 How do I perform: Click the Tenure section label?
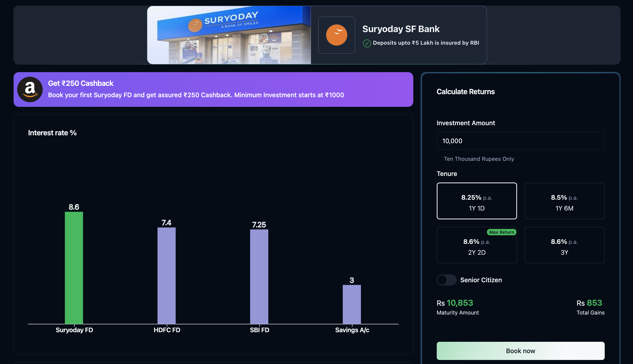(x=447, y=174)
